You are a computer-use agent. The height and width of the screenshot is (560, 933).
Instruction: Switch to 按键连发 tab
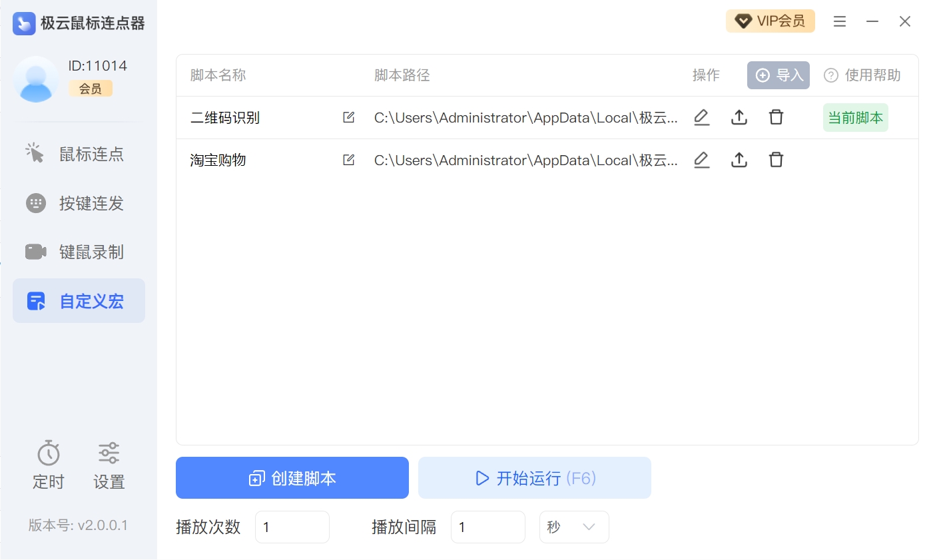point(79,203)
